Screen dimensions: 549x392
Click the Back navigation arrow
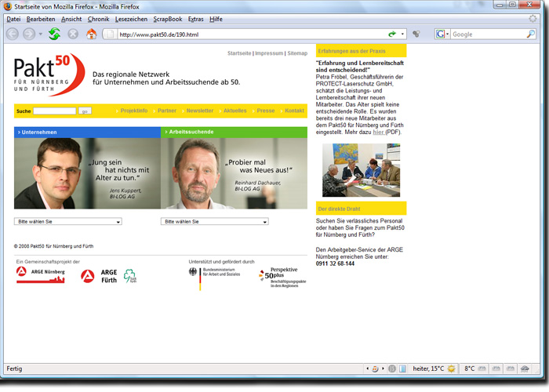(13, 34)
